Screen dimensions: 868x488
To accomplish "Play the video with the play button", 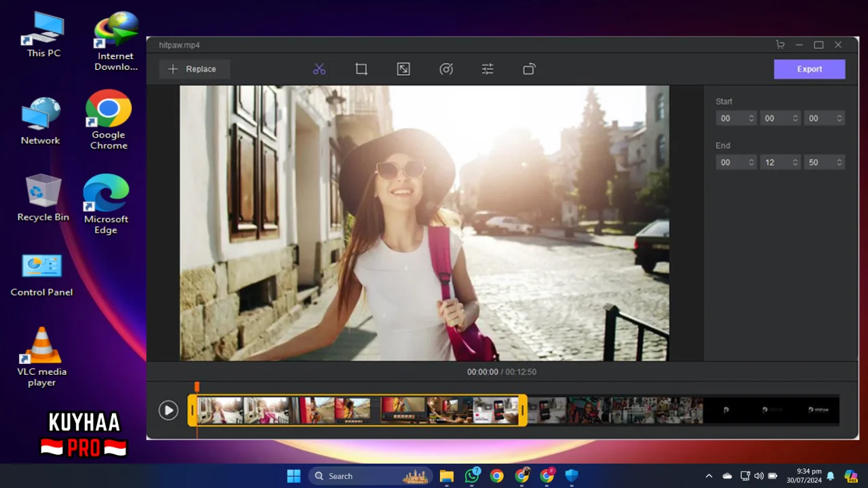I will coord(168,410).
